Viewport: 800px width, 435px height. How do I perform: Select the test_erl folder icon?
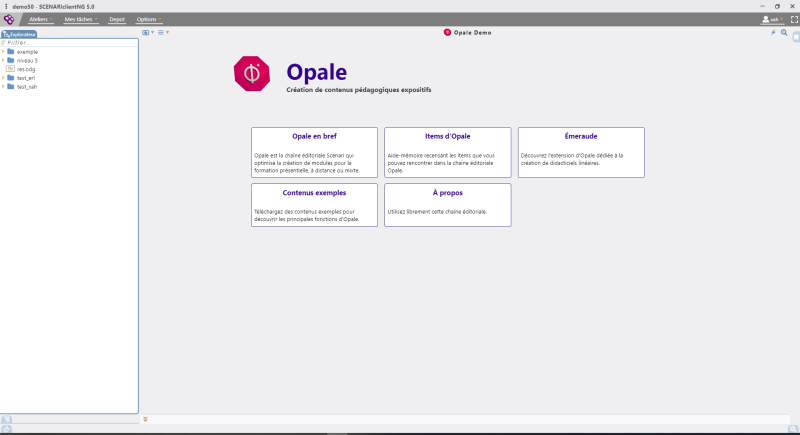tap(11, 78)
